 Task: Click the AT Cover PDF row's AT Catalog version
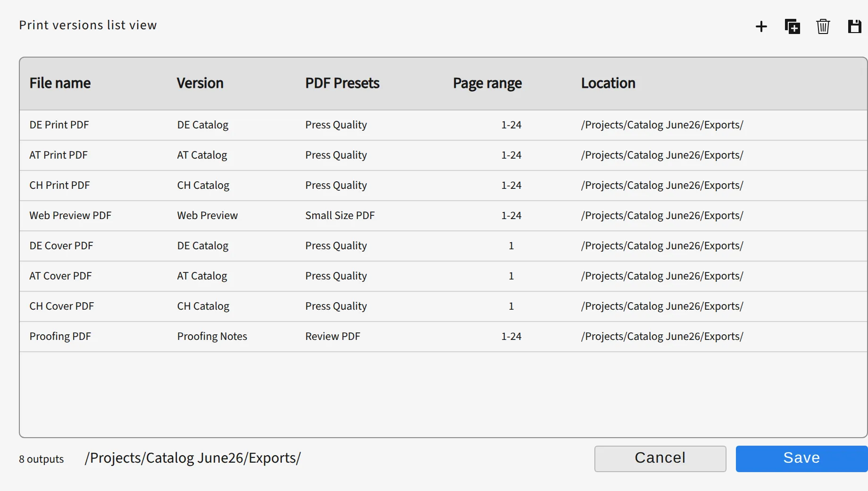point(202,276)
